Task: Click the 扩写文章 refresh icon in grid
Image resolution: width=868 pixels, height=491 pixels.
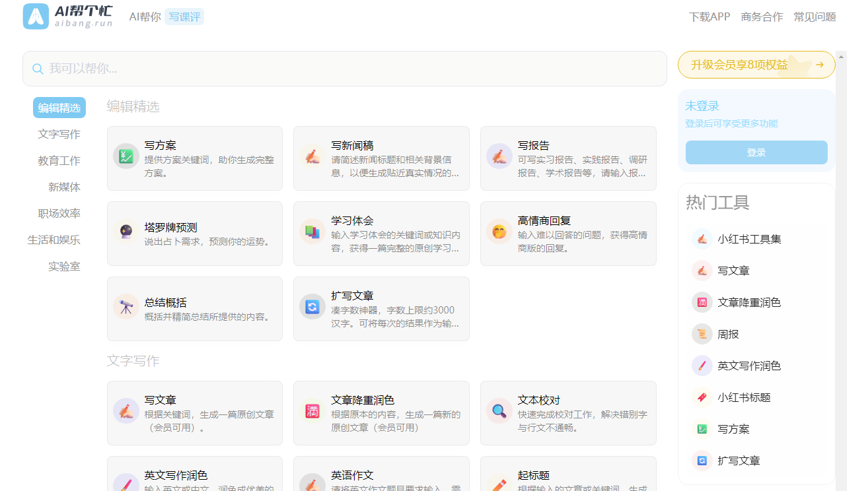Action: (x=312, y=307)
